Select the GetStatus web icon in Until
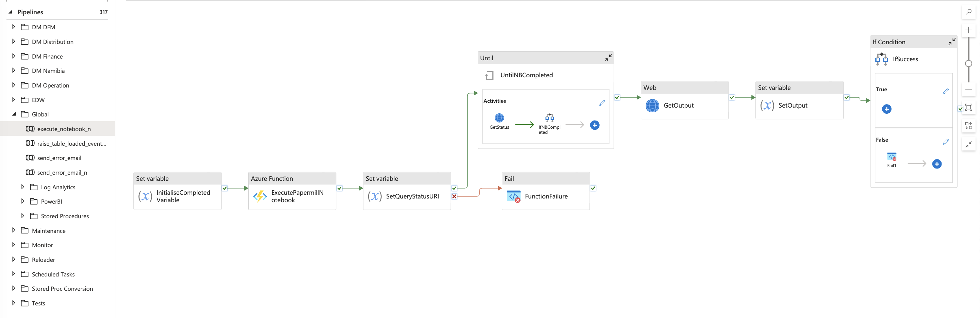Screen dimensions: 980x318 tap(499, 118)
